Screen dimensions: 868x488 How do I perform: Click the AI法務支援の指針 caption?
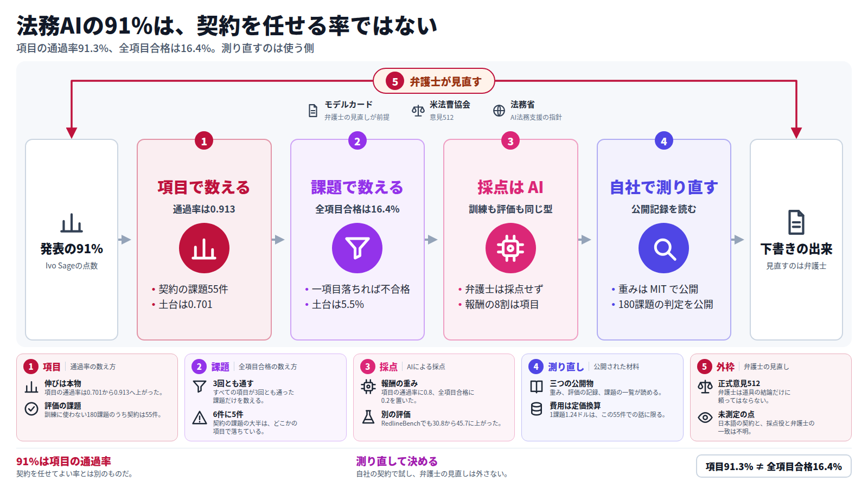point(536,117)
